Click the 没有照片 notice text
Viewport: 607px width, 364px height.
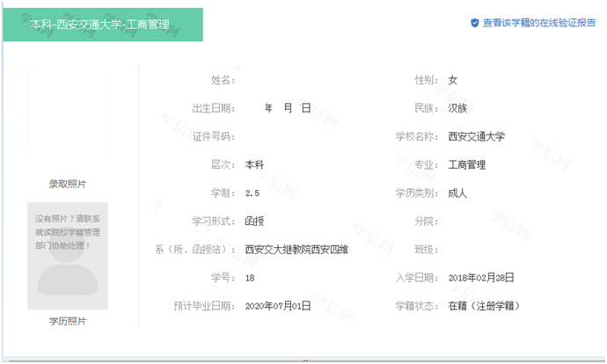(x=68, y=232)
